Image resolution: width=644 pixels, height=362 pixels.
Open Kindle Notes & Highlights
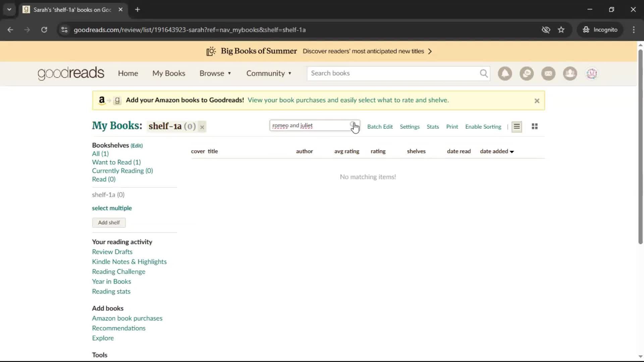coord(129,262)
